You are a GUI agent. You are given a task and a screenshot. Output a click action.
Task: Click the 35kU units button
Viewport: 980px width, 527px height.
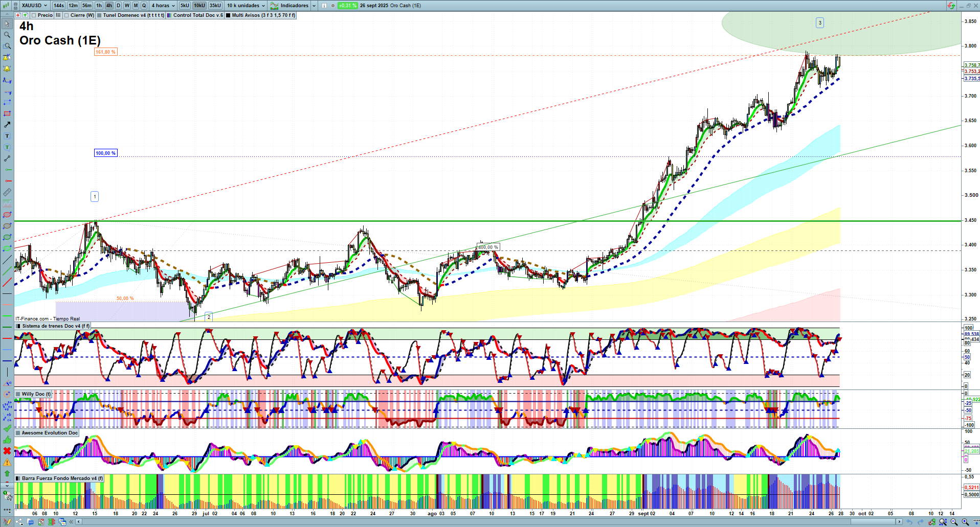click(215, 6)
